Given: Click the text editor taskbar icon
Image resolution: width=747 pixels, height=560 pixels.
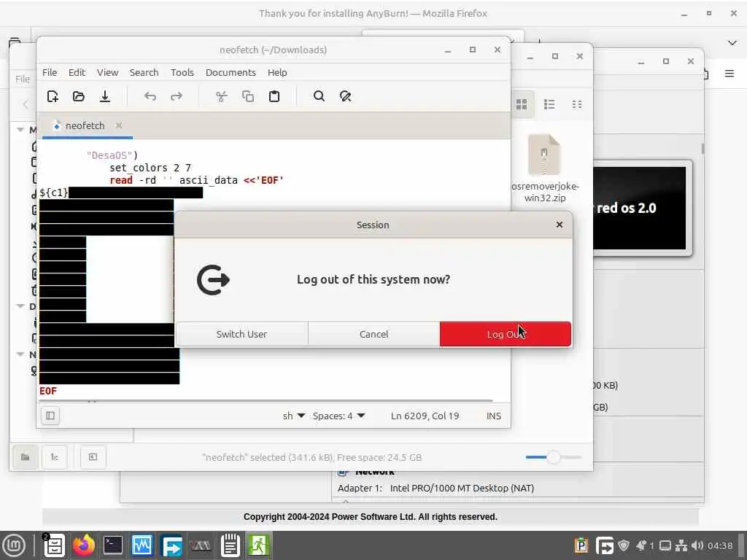Looking at the screenshot, I should pyautogui.click(x=230, y=545).
